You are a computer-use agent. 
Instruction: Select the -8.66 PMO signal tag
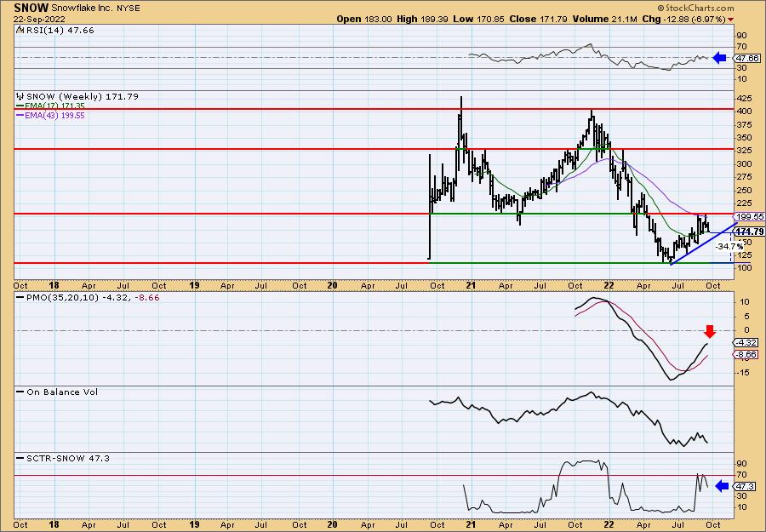click(746, 355)
